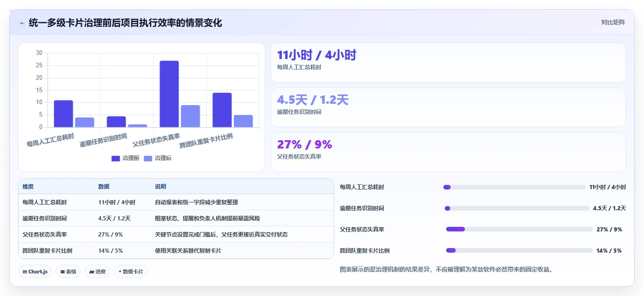
Task: Click the 治理后 bar for 每周人工汇总耗时
Action: coord(85,122)
